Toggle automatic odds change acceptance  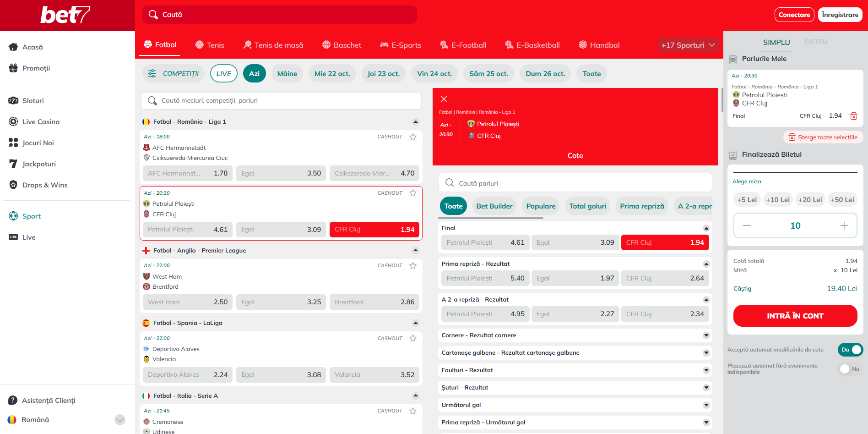point(850,350)
